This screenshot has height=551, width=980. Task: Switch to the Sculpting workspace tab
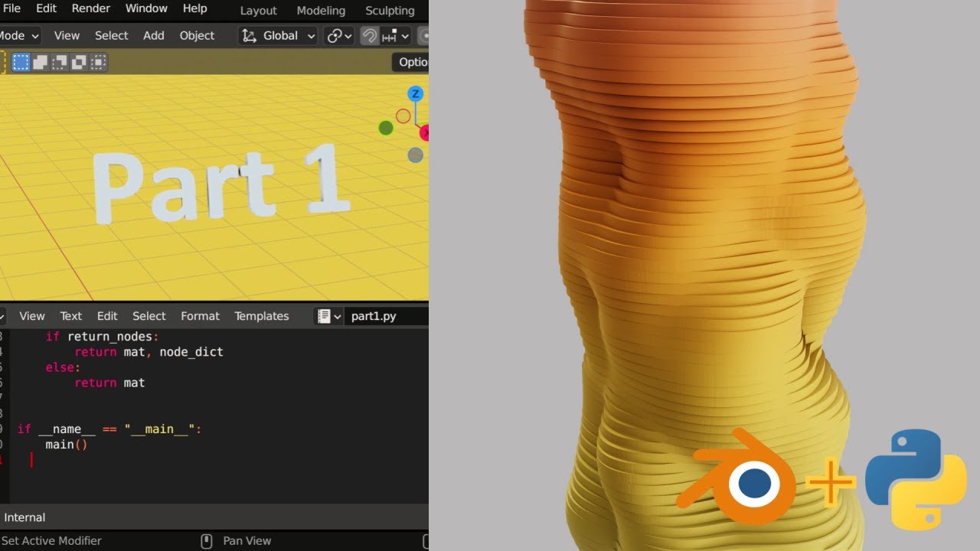(x=389, y=10)
